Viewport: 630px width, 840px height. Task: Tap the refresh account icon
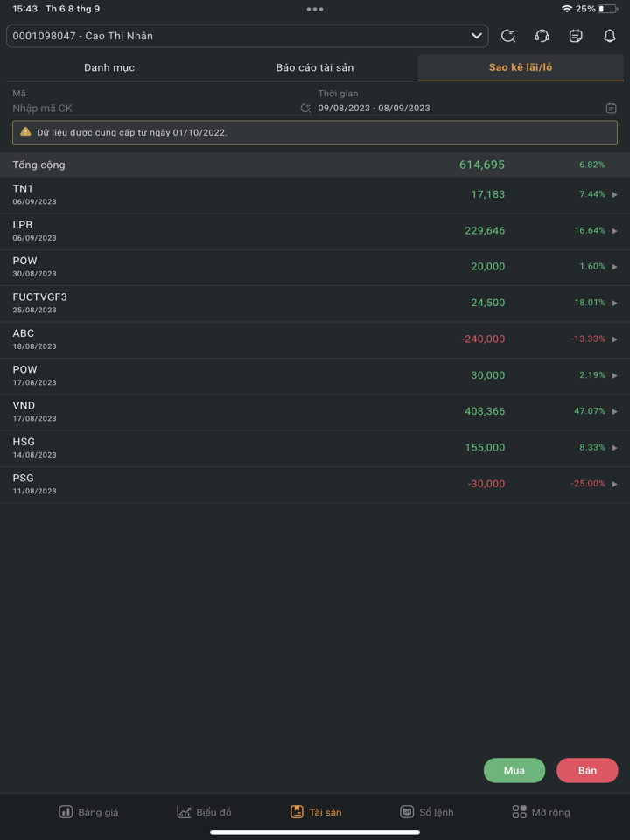click(x=508, y=36)
